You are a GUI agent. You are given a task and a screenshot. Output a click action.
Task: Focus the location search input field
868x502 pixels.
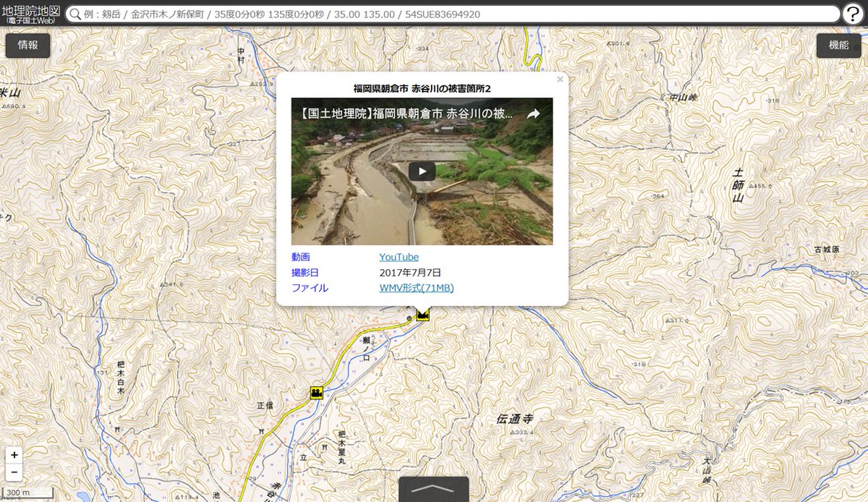453,14
